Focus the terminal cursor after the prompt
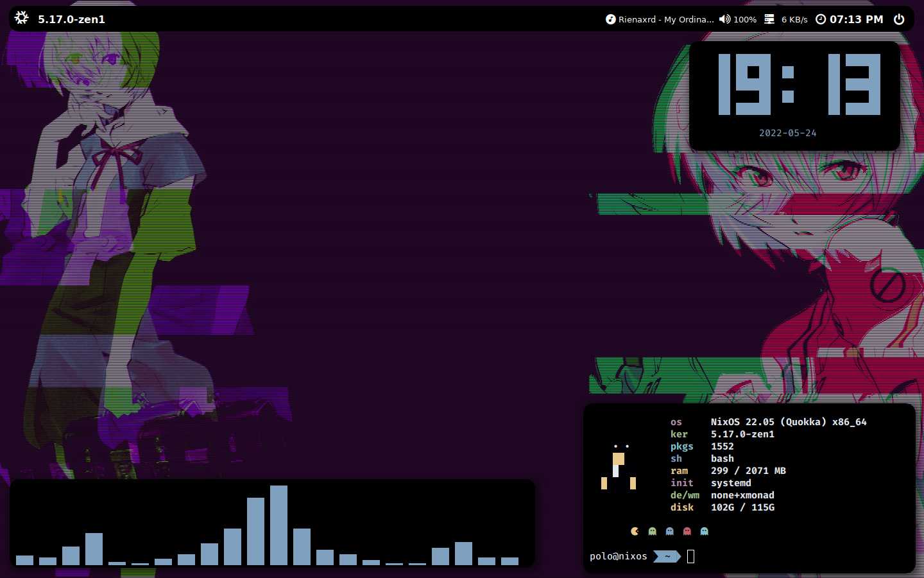 pyautogui.click(x=691, y=556)
